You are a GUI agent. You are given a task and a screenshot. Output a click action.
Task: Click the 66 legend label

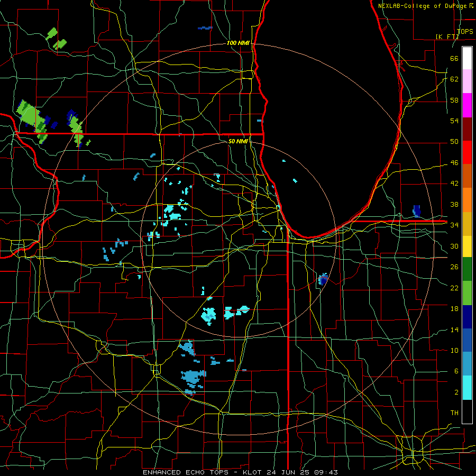[454, 58]
